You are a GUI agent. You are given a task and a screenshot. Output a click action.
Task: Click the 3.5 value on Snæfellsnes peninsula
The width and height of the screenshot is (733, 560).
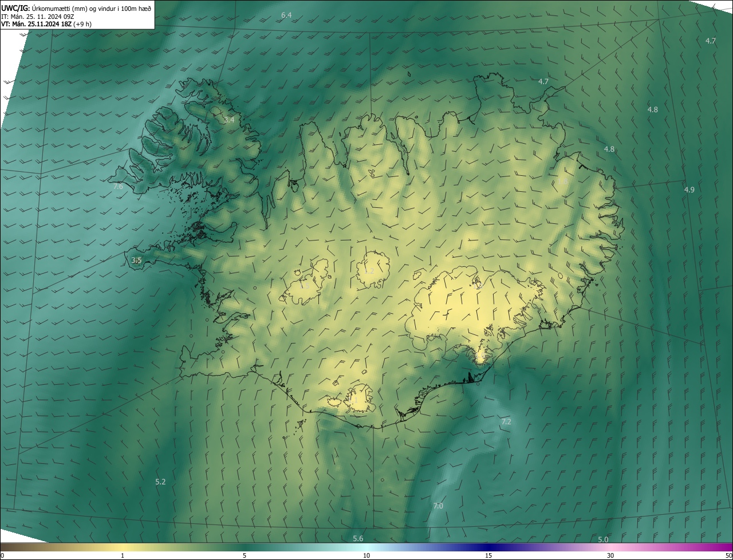coord(136,260)
